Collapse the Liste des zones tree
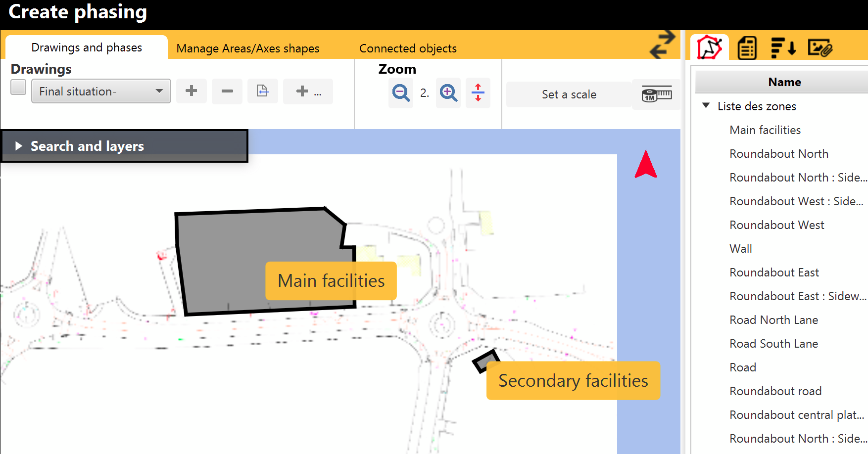The height and width of the screenshot is (454, 868). coord(706,106)
